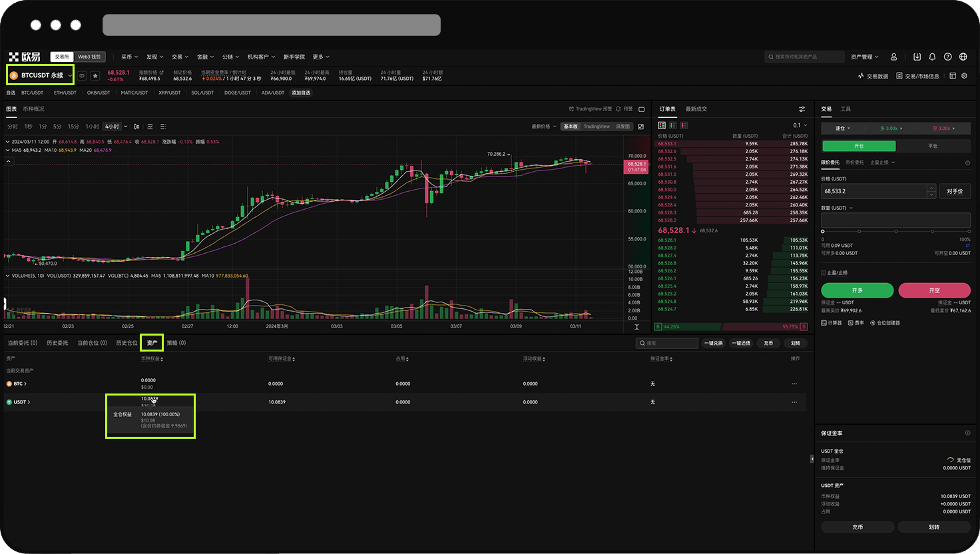Image resolution: width=980 pixels, height=554 pixels.
Task: Click the globe language icon
Action: pyautogui.click(x=963, y=57)
